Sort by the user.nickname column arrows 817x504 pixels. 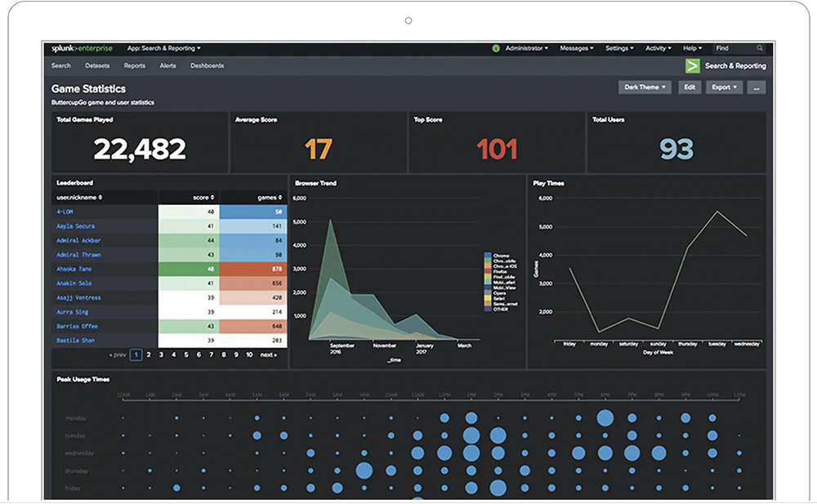100,198
